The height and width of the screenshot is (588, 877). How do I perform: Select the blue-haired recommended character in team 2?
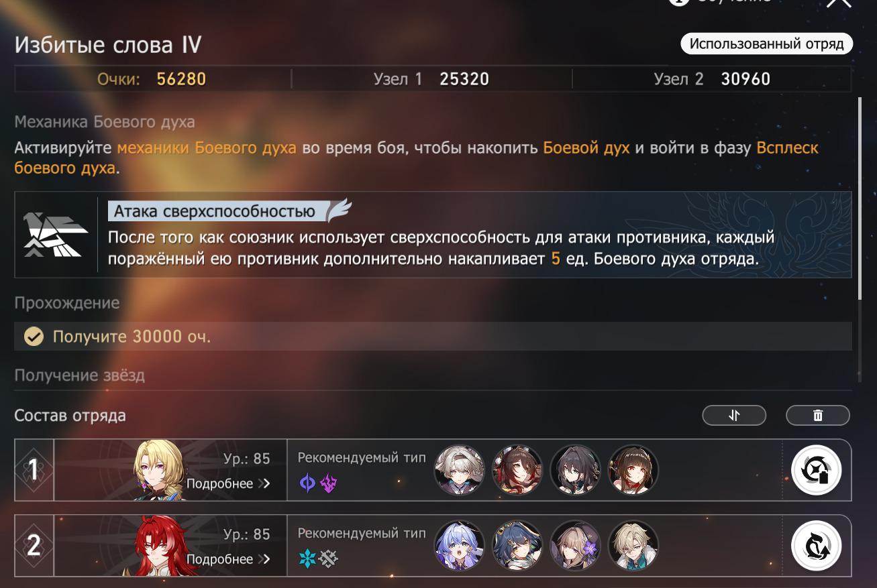point(460,546)
